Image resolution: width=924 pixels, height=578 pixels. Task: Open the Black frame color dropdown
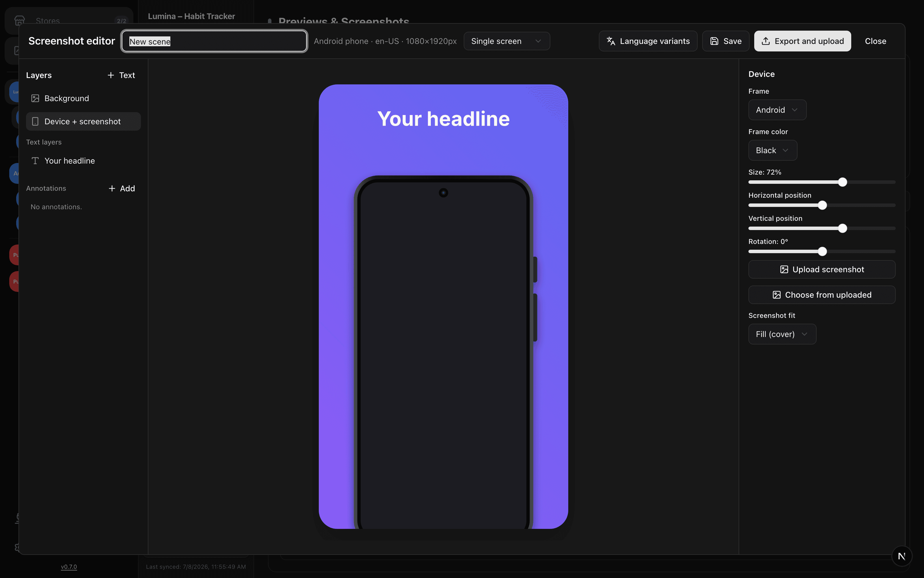coord(772,150)
